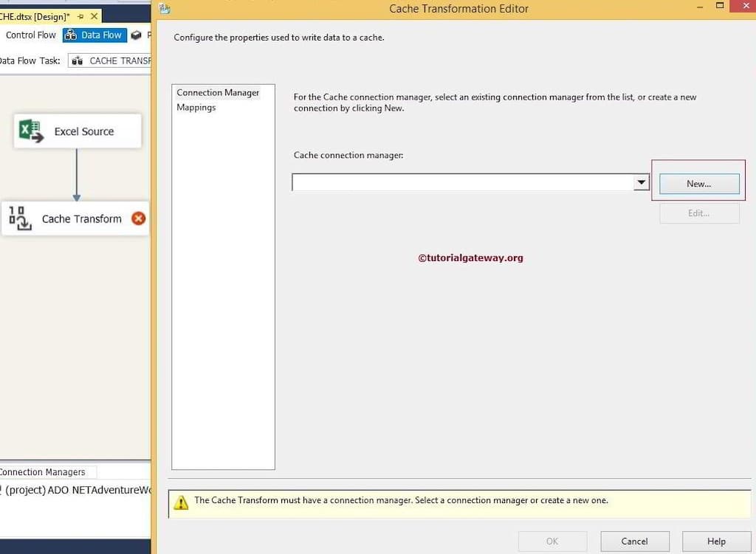The height and width of the screenshot is (554, 756).
Task: Click the Parameters tab cube icon
Action: (137, 35)
